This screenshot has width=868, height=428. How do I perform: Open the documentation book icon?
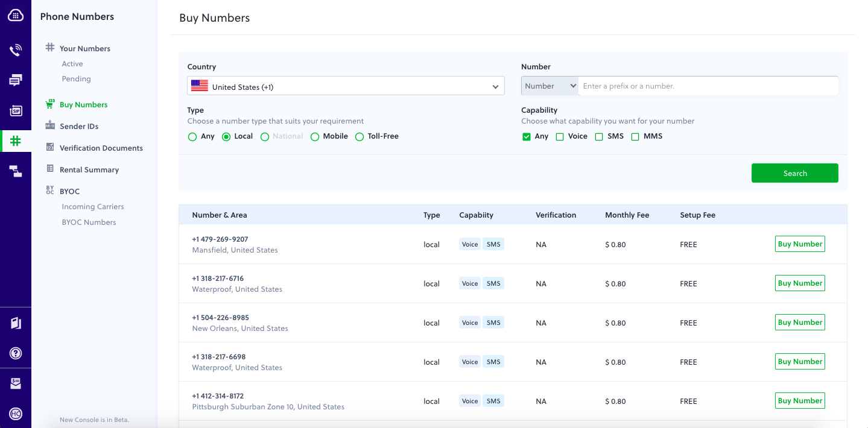(x=16, y=323)
